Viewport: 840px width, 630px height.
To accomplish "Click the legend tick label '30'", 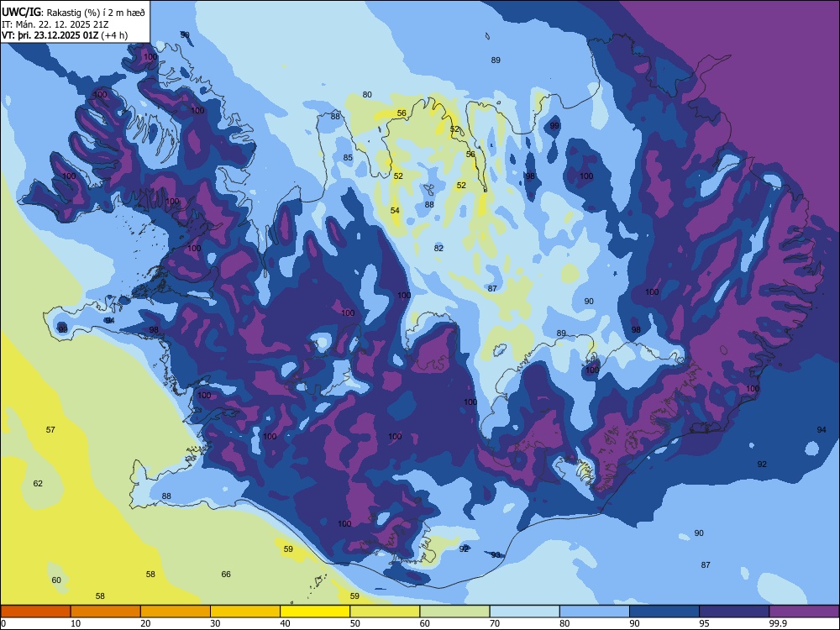I will [215, 623].
